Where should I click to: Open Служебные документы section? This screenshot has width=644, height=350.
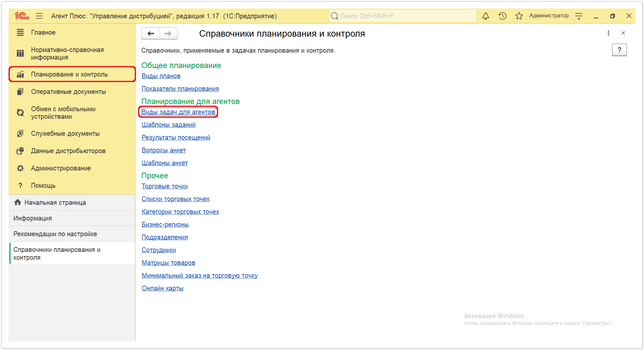pos(72,133)
